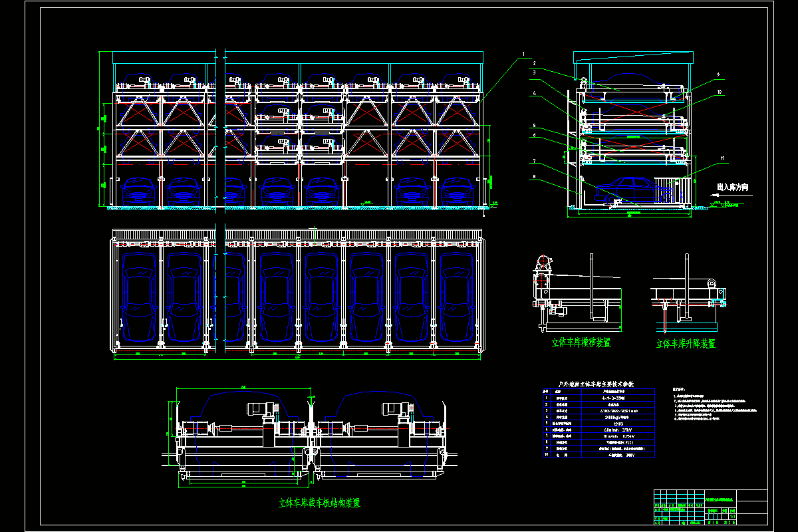798x532 pixels.
Task: Select the 立体车库横移装置 caption text
Action: tap(581, 342)
